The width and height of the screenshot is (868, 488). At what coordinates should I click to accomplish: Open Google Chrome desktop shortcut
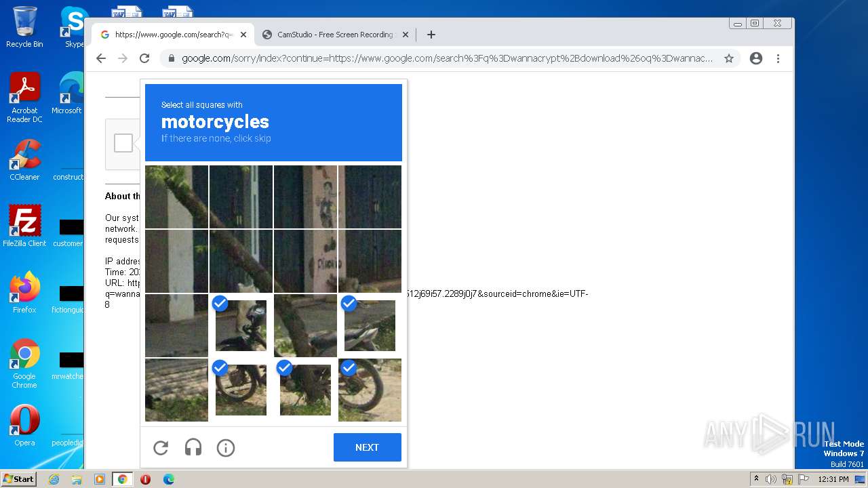(24, 363)
